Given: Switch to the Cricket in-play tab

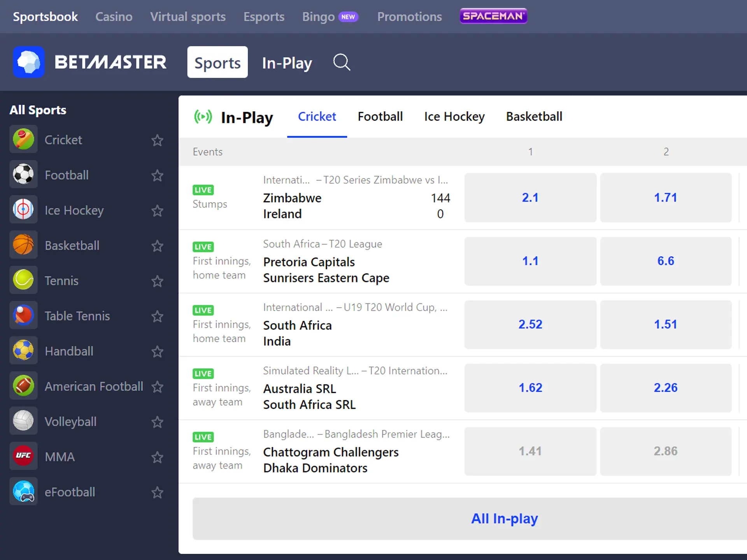Looking at the screenshot, I should point(317,117).
